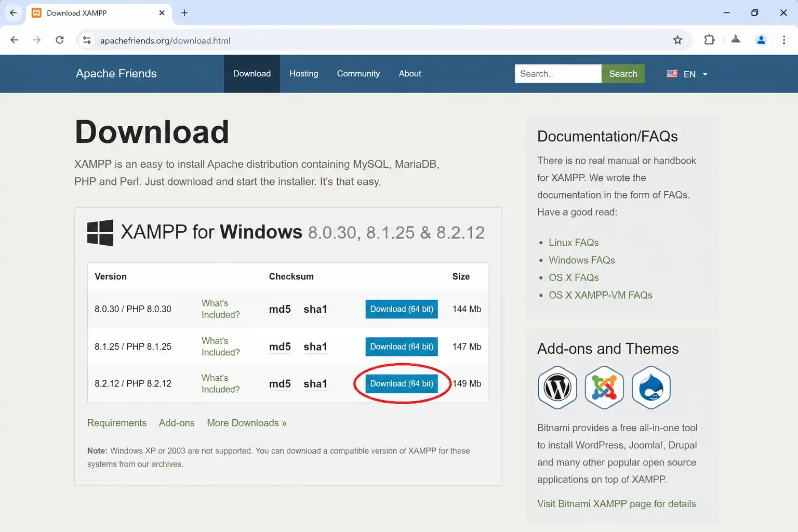
Task: Go to Apache Friends home logo text
Action: tap(116, 74)
